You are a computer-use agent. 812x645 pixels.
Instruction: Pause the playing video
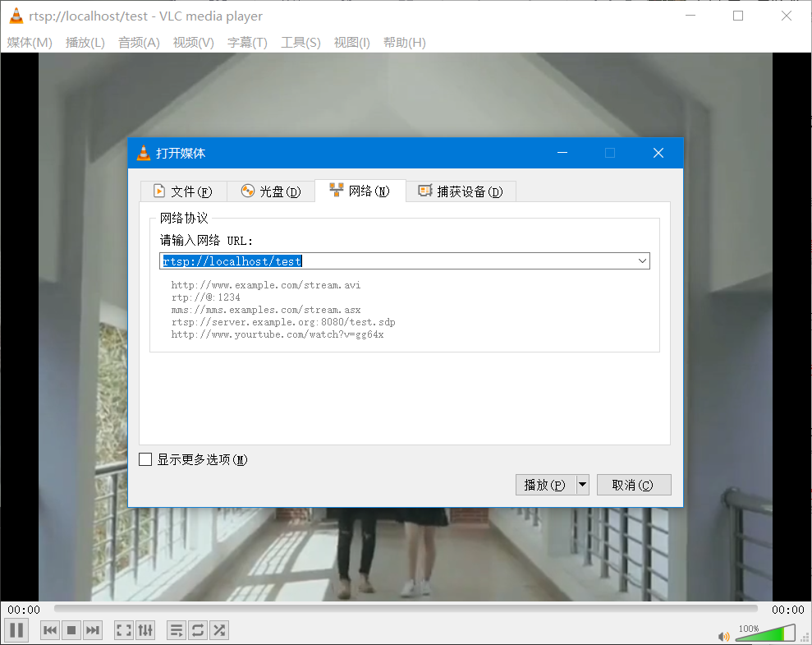(x=16, y=629)
